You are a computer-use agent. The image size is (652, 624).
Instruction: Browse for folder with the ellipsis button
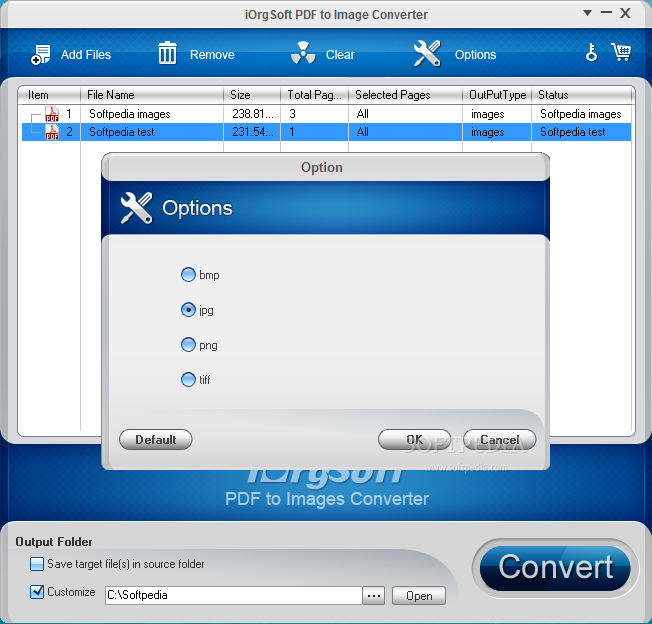click(373, 596)
